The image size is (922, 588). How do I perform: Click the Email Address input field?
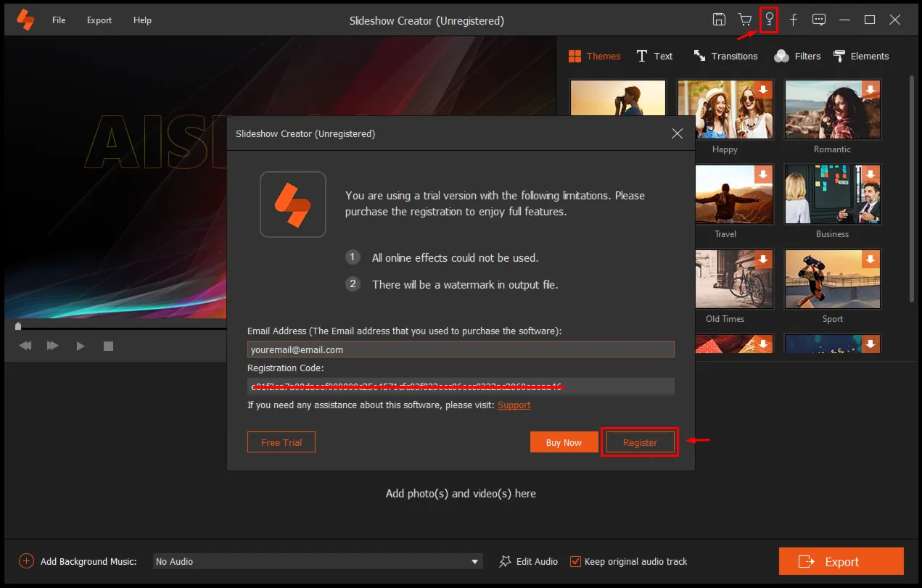(461, 349)
